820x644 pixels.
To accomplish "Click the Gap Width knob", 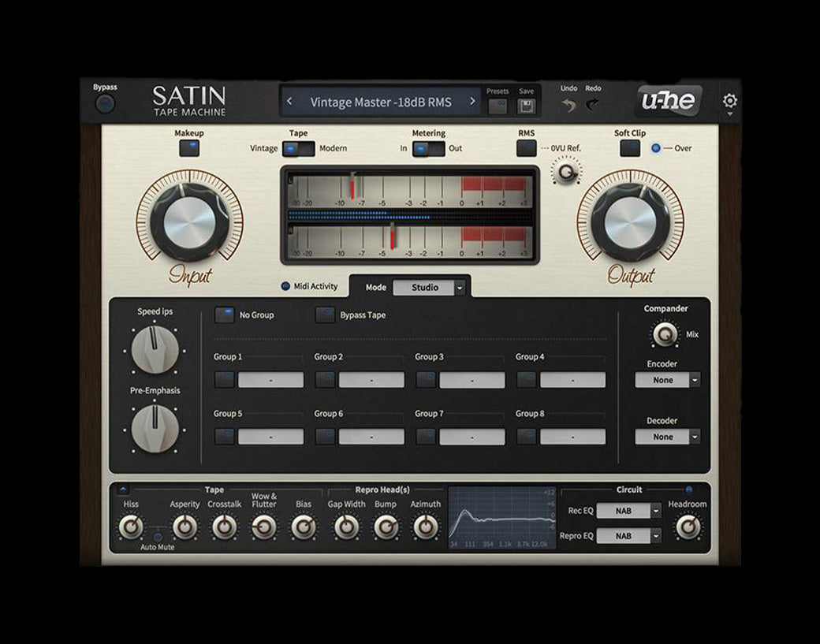I will (x=346, y=527).
